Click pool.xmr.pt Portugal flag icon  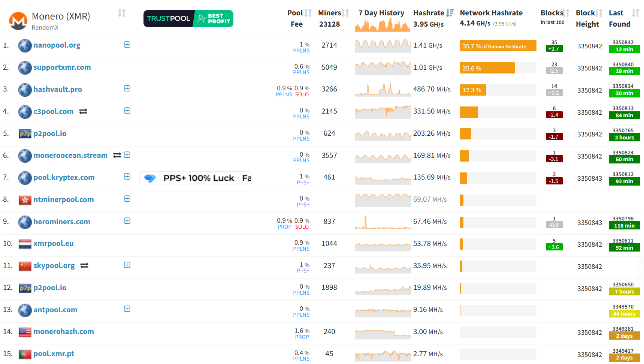(25, 354)
